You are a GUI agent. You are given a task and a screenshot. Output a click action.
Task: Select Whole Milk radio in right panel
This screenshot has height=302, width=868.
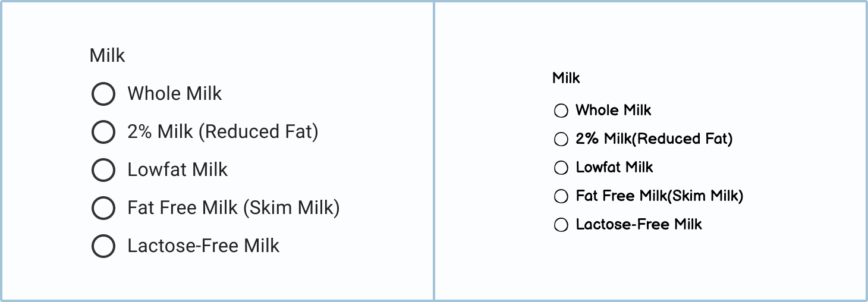(561, 111)
